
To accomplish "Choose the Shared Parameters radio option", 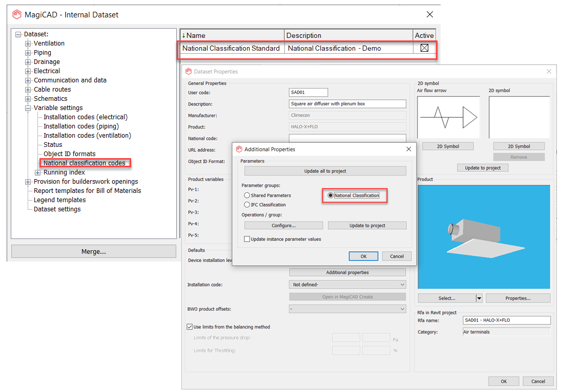I will pyautogui.click(x=247, y=195).
